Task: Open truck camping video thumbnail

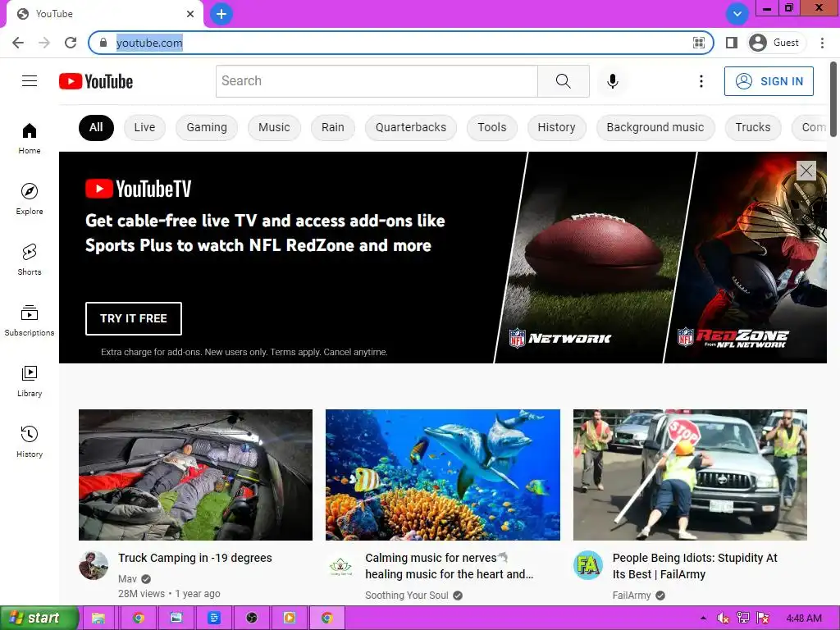Action: (195, 475)
